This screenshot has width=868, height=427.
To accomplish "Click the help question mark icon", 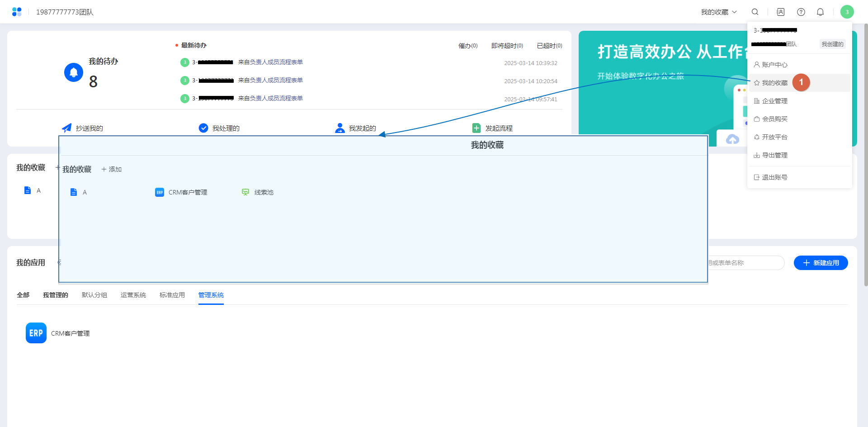I will coord(801,12).
